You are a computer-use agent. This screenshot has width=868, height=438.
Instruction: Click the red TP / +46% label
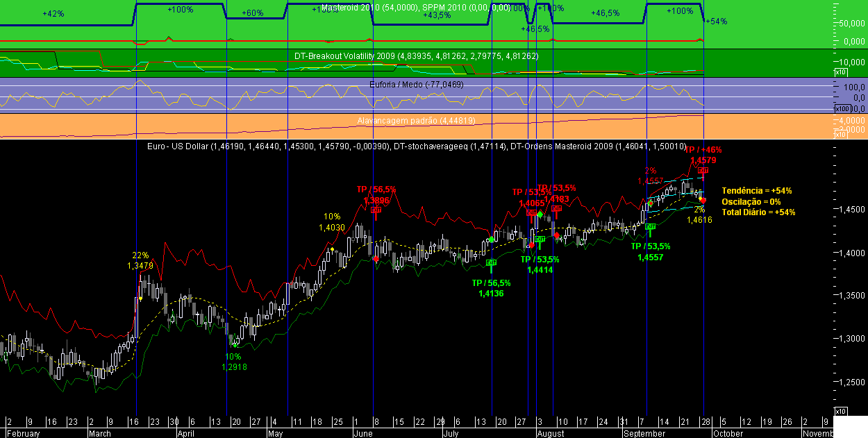pos(703,149)
